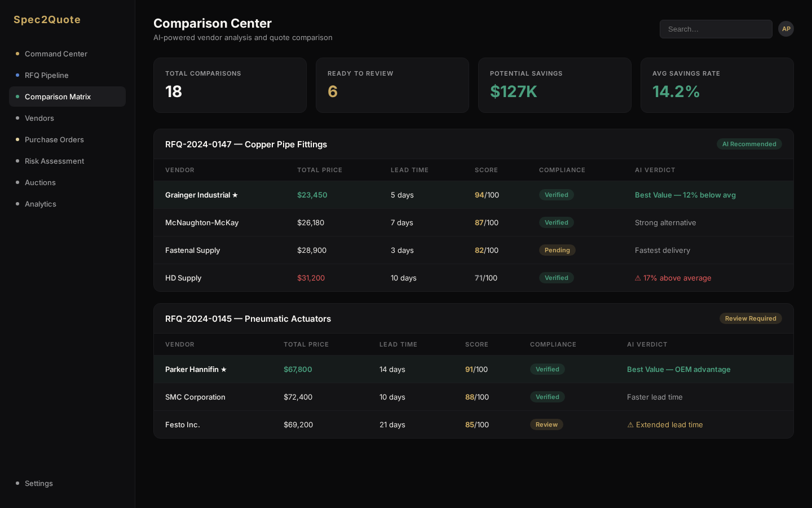This screenshot has width=812, height=508.
Task: Click the RFQ Pipeline navigation icon
Action: coord(17,75)
